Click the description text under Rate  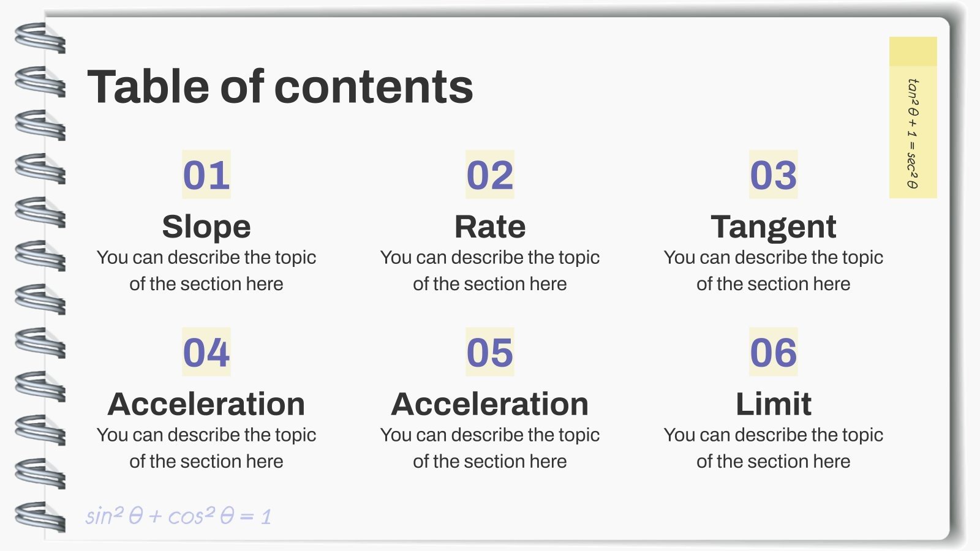[x=490, y=271]
